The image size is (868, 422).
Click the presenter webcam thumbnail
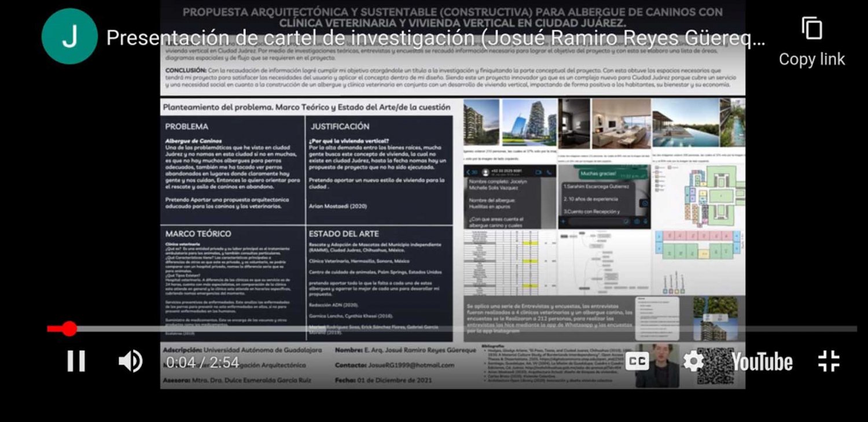[657, 365]
